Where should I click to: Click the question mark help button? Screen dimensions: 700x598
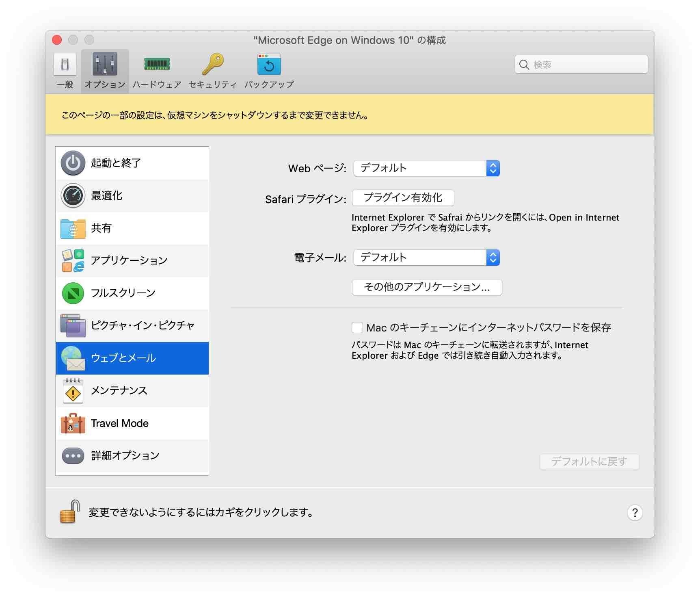pos(635,513)
